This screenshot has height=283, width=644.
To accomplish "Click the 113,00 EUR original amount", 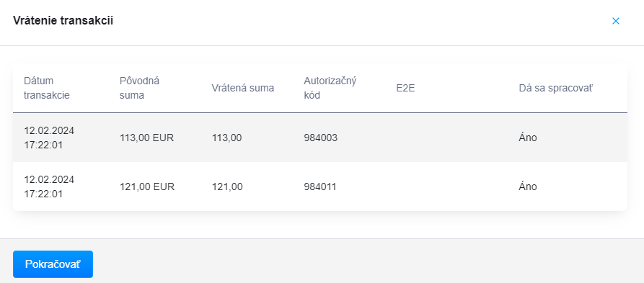I will pyautogui.click(x=146, y=138).
